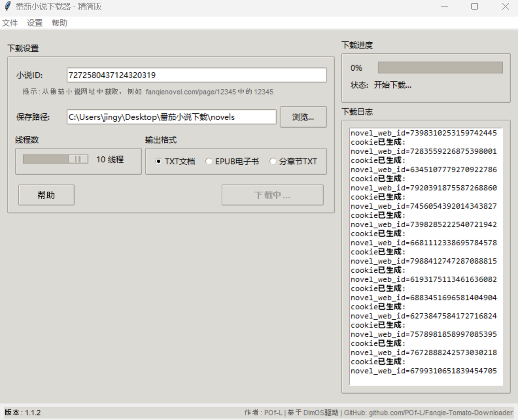Click log line novel_web_id=6345107779270922786
Image resolution: width=518 pixels, height=420 pixels.
423,169
